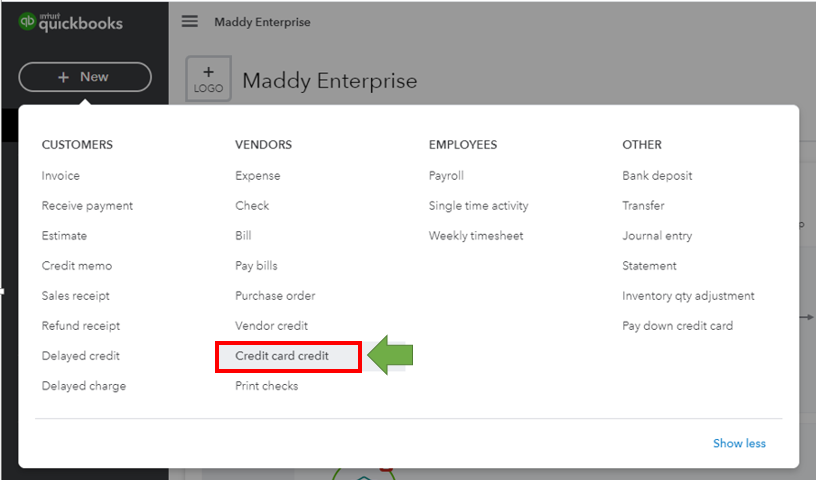Open Weekly timesheet
The height and width of the screenshot is (480, 816).
[476, 235]
